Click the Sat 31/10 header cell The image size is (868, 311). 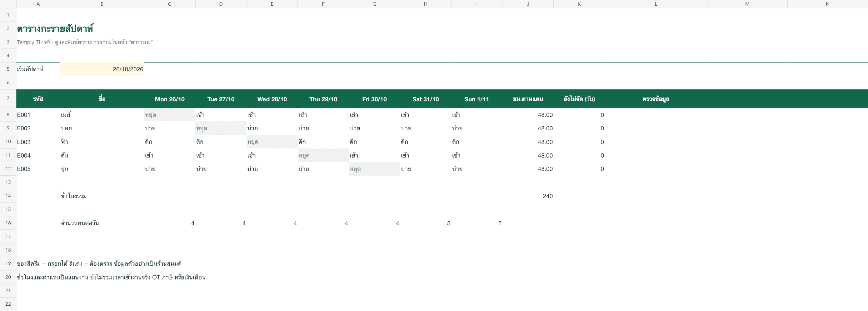(426, 99)
